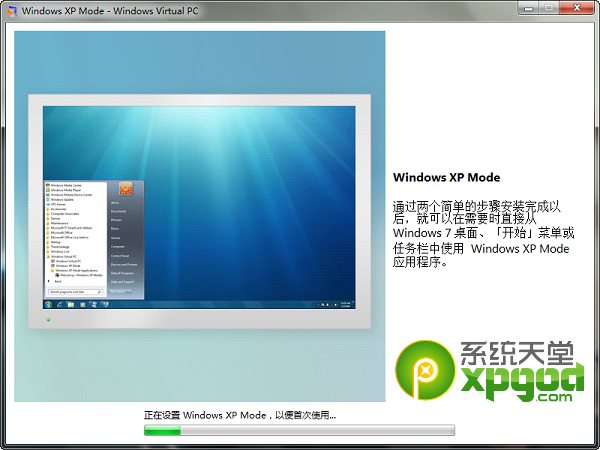
Task: Click the status text above the progress bar
Action: (240, 414)
